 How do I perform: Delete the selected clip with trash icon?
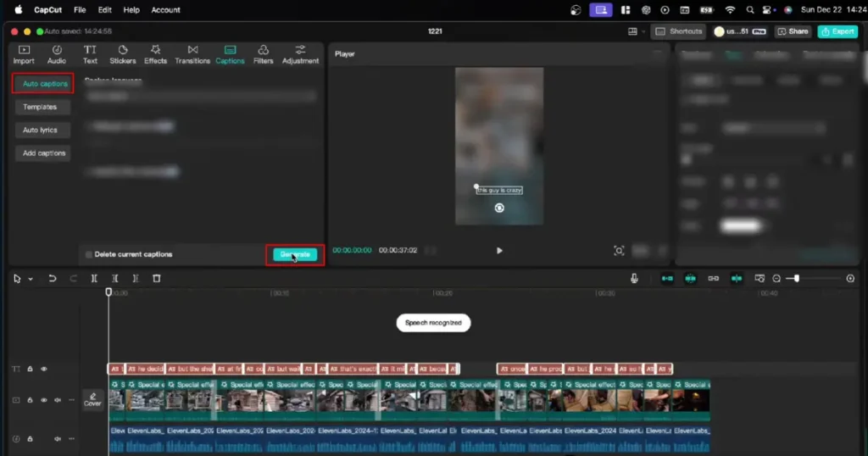point(157,279)
